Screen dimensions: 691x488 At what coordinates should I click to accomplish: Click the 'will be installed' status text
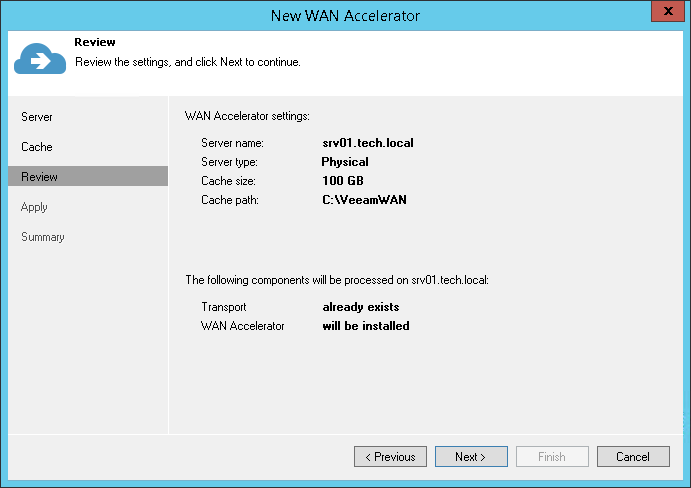(x=365, y=326)
